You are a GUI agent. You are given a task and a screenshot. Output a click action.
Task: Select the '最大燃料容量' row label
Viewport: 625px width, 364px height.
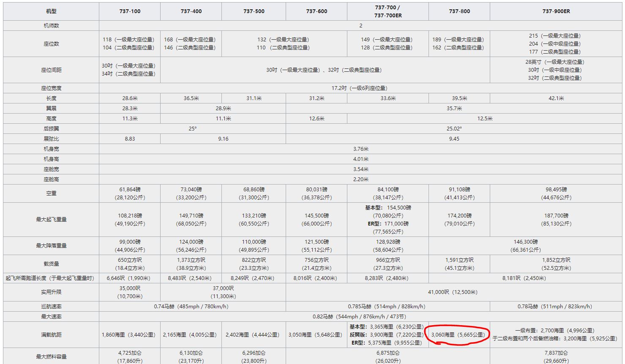pos(51,356)
